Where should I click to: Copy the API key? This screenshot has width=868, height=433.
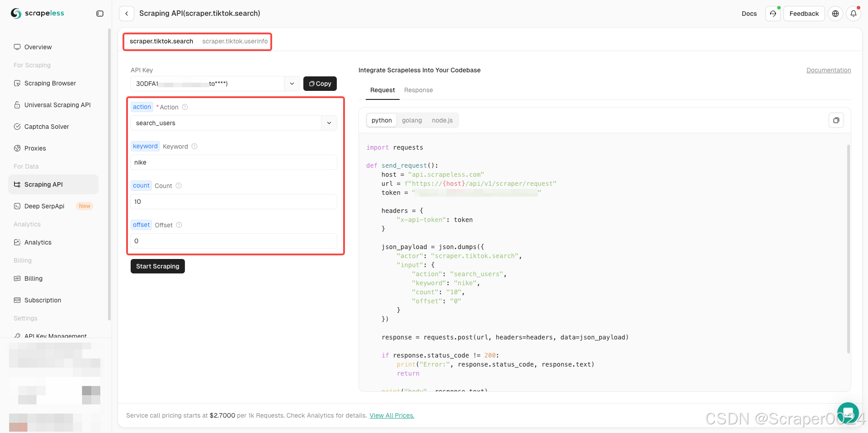coord(320,84)
